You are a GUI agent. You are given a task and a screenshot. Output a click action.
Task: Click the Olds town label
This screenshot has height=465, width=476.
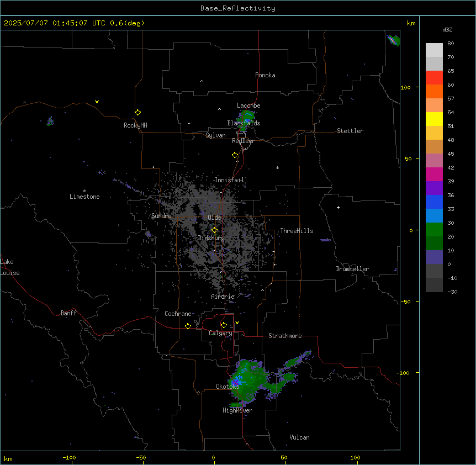[214, 218]
